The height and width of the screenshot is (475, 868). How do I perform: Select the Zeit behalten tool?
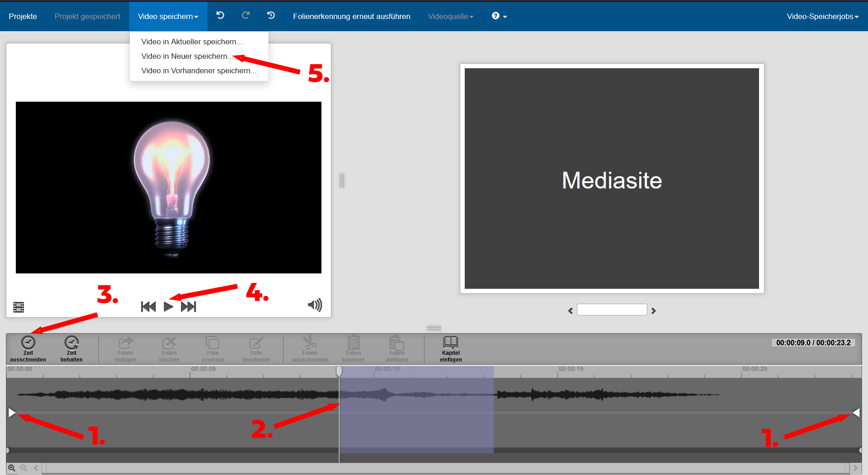tap(71, 348)
